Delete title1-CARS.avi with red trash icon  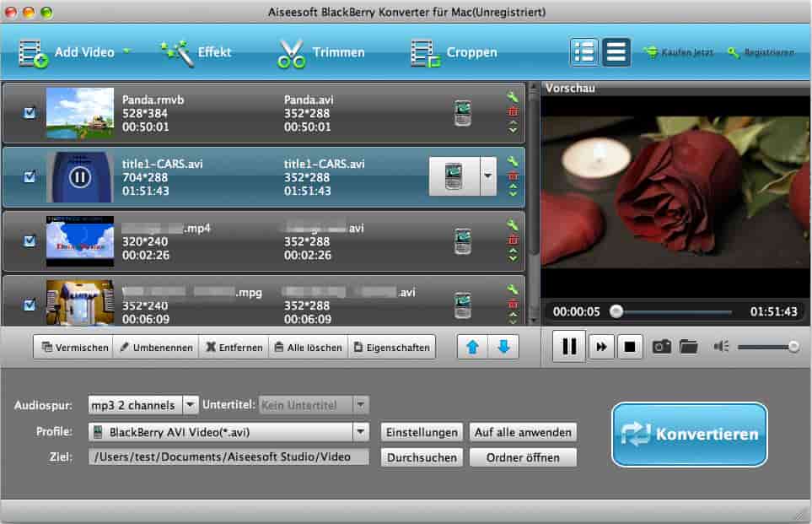point(513,176)
